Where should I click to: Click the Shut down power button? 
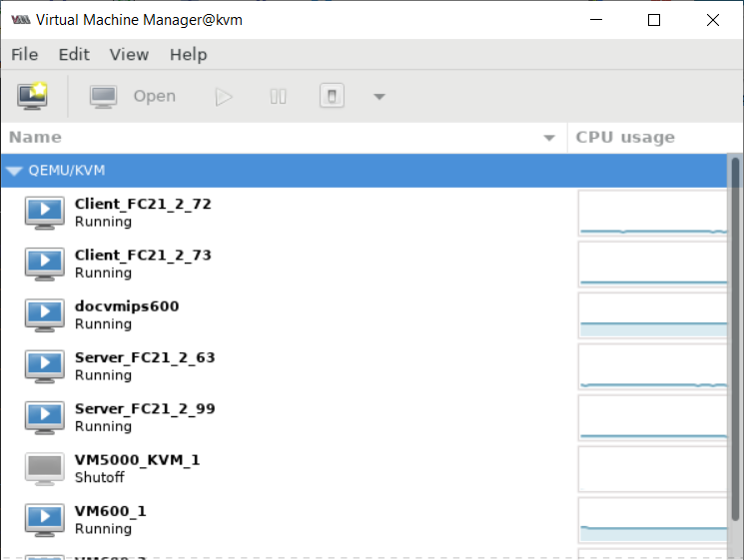[332, 96]
